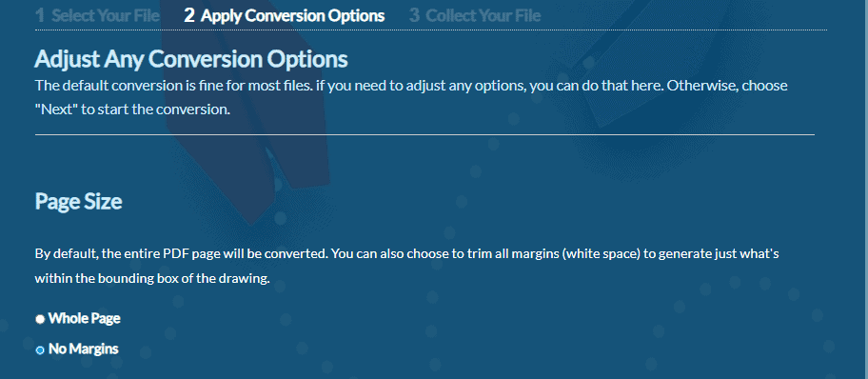
Task: Click the "Whole Page" label text
Action: click(x=84, y=319)
